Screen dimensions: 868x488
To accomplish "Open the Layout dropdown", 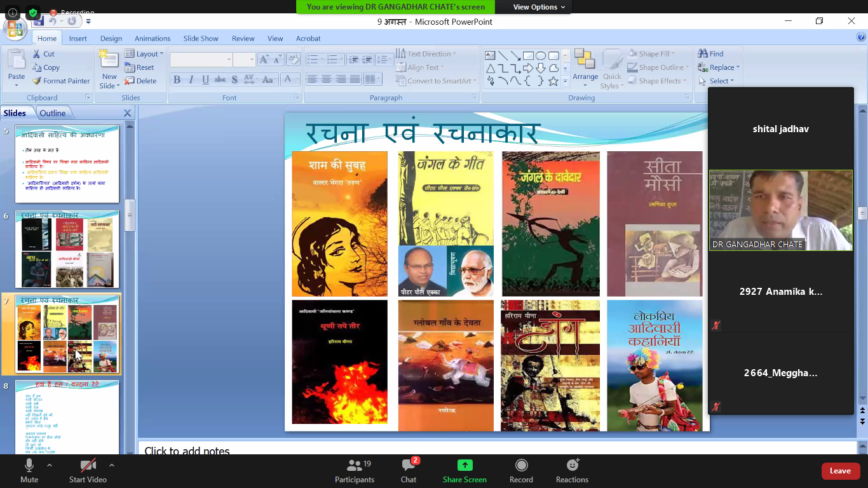I will pyautogui.click(x=145, y=53).
